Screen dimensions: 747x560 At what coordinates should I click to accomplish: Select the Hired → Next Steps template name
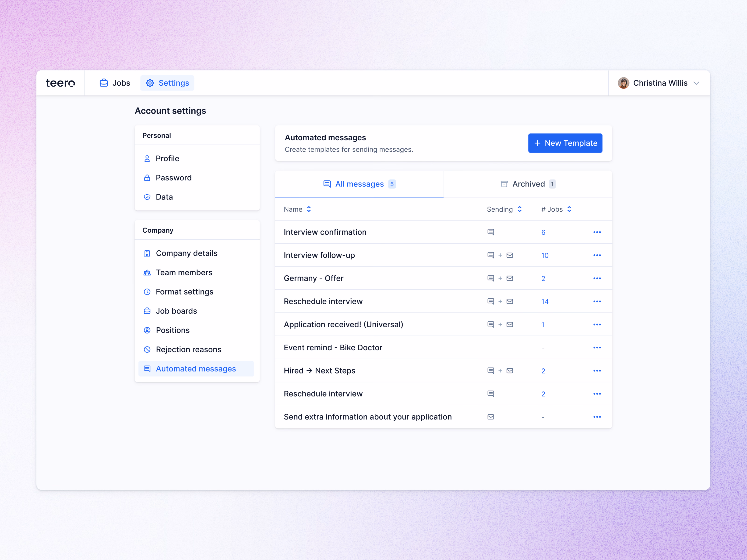click(320, 371)
